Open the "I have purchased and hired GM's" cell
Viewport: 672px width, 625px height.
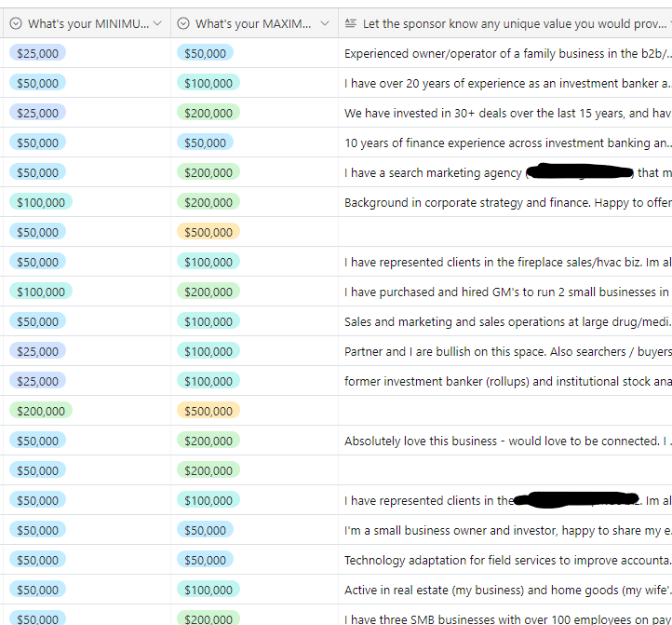coord(505,292)
